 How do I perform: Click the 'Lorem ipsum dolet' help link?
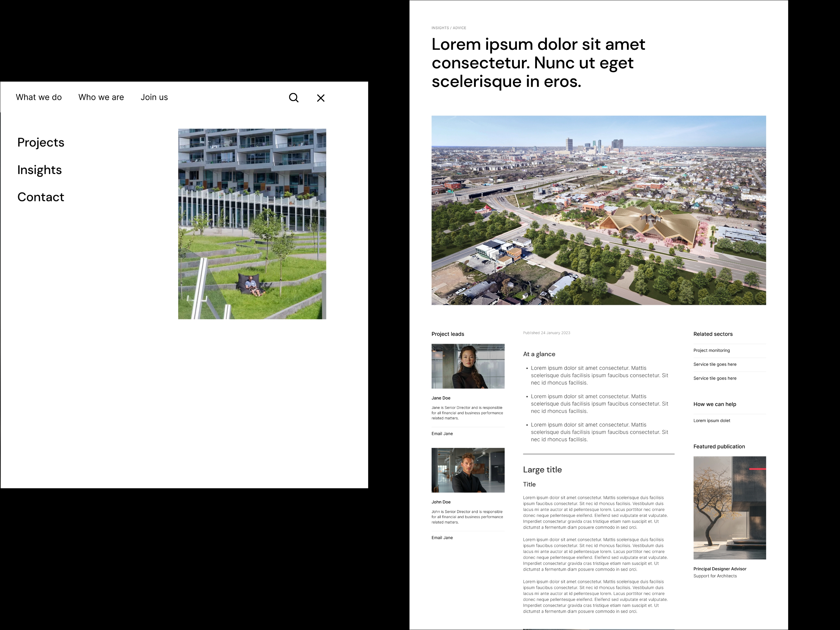[712, 420]
